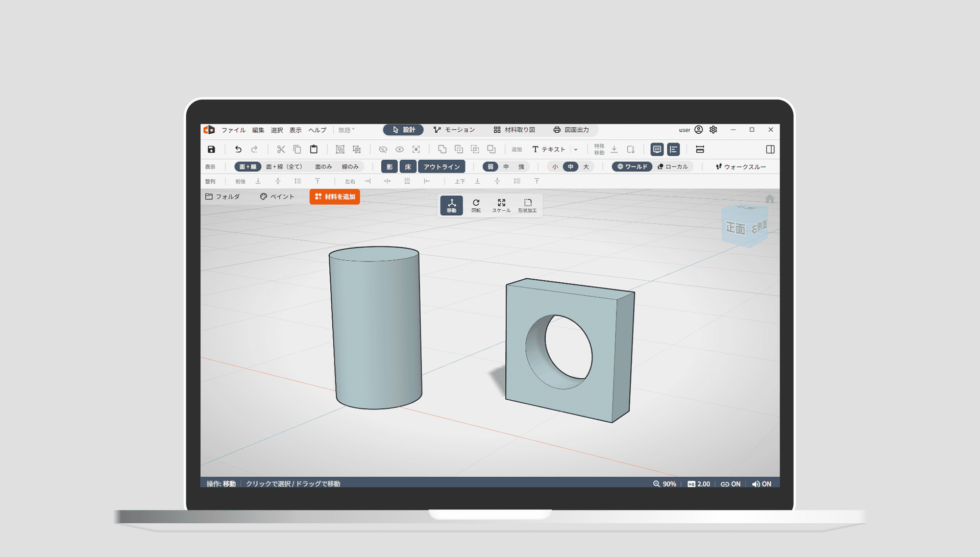The height and width of the screenshot is (557, 980).
Task: Open the 選択 menu
Action: point(277,130)
